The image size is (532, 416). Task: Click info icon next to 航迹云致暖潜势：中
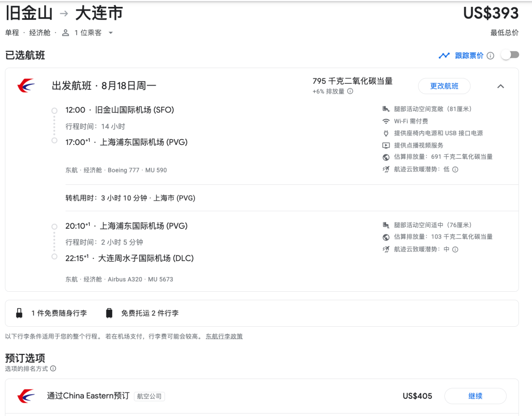pyautogui.click(x=455, y=249)
